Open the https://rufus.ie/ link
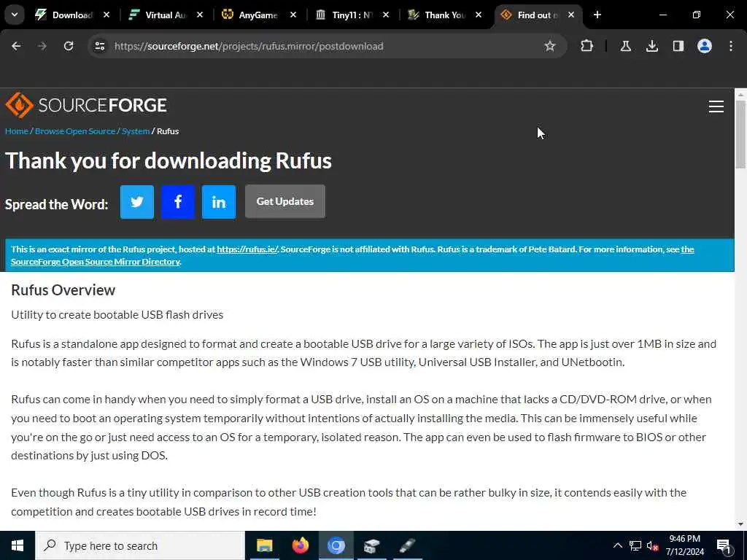 click(247, 249)
